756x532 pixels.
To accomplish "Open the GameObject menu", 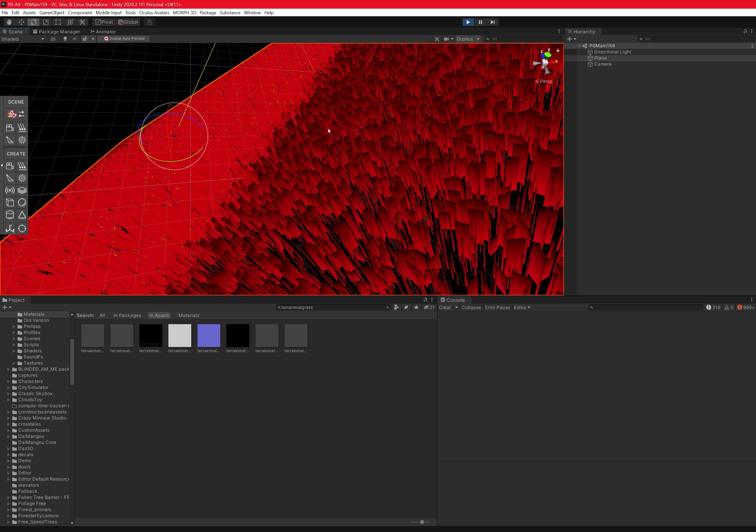I will click(x=51, y=12).
